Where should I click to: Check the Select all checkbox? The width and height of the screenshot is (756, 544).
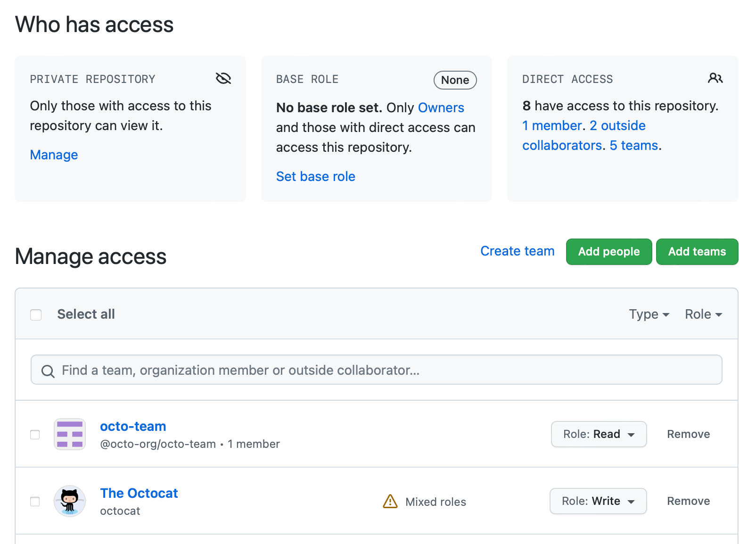[x=36, y=314]
